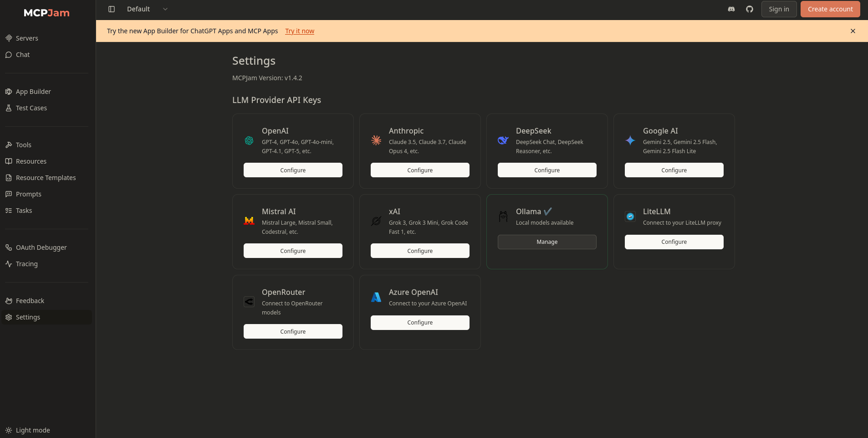Toggle the sidebar panel icon

[x=112, y=9]
